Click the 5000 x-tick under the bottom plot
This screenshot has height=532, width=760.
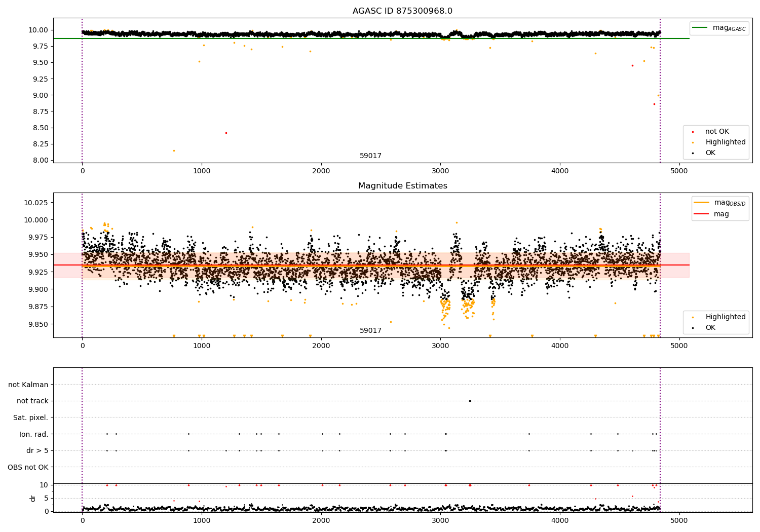(679, 521)
